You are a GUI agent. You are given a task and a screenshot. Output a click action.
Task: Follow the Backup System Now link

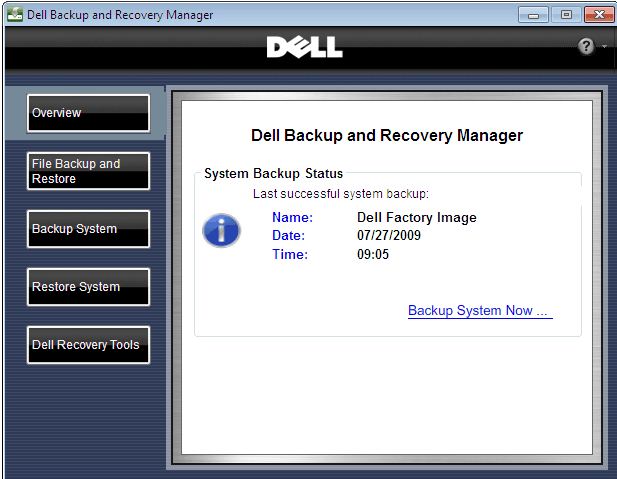(x=480, y=311)
